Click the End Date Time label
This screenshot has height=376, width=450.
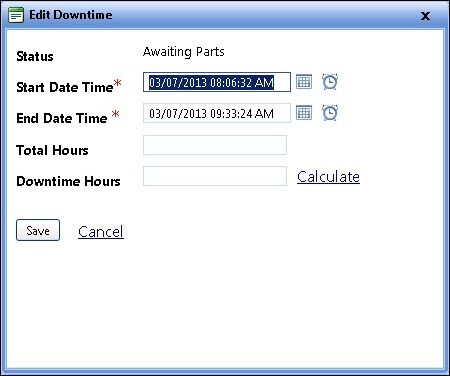62,118
